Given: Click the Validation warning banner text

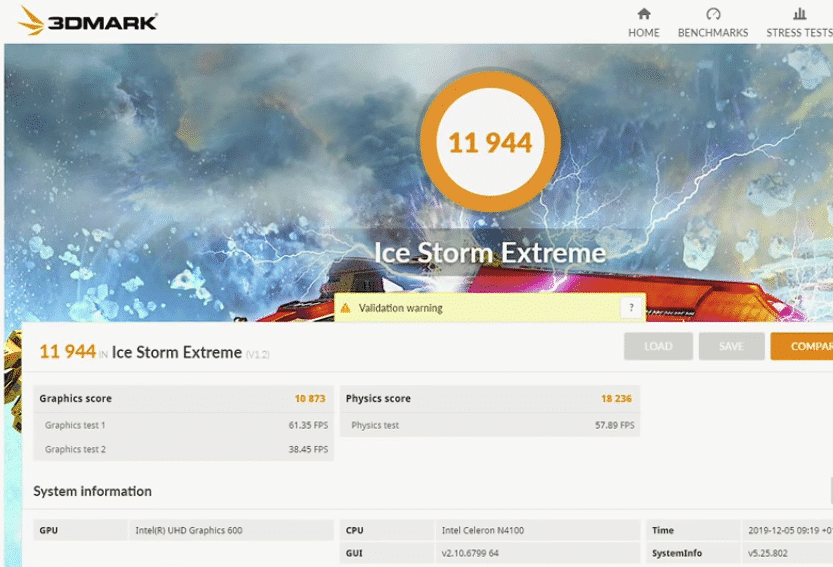Looking at the screenshot, I should point(401,308).
